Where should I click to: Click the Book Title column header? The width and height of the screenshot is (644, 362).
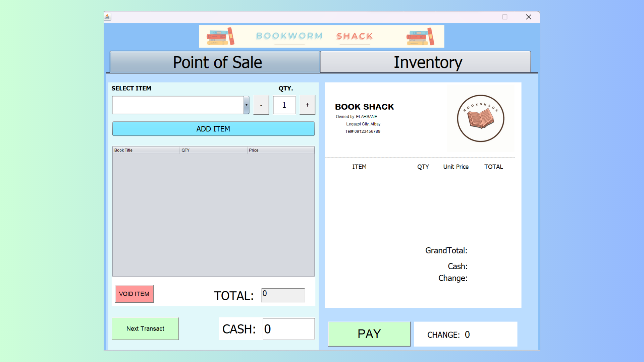tap(146, 150)
